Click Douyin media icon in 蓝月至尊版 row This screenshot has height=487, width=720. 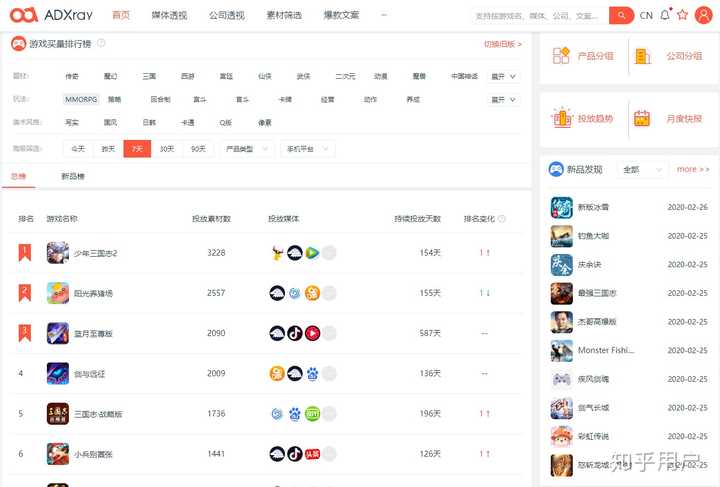[295, 333]
